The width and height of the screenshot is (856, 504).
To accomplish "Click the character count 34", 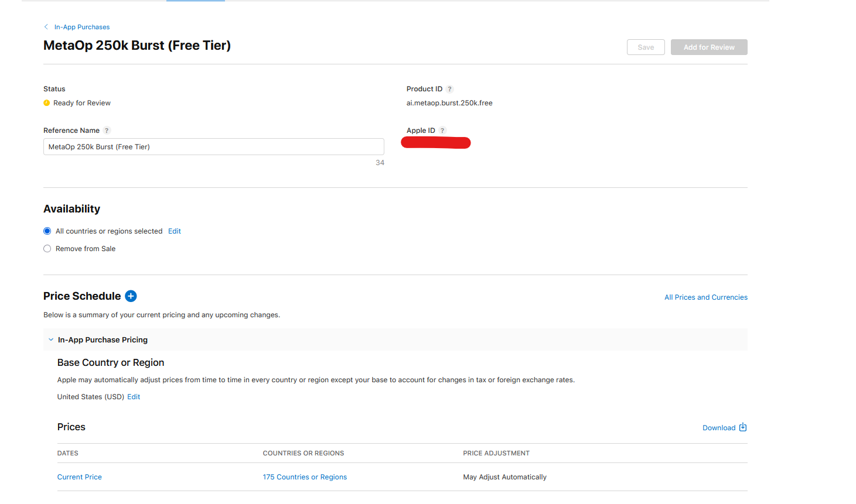I will 380,163.
